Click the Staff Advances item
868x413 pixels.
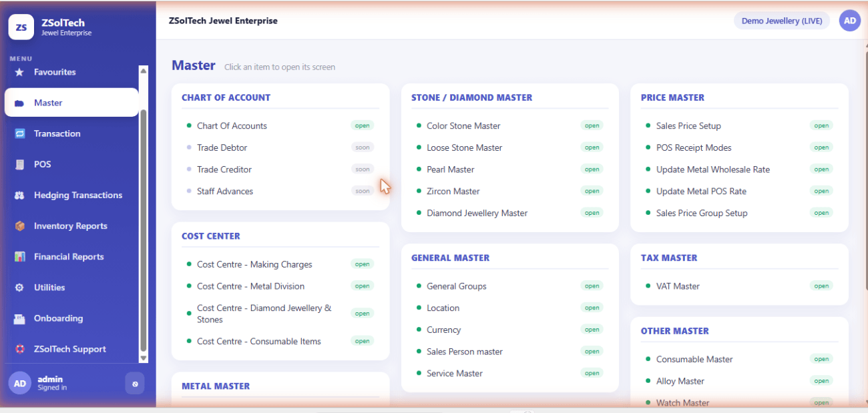click(280, 191)
